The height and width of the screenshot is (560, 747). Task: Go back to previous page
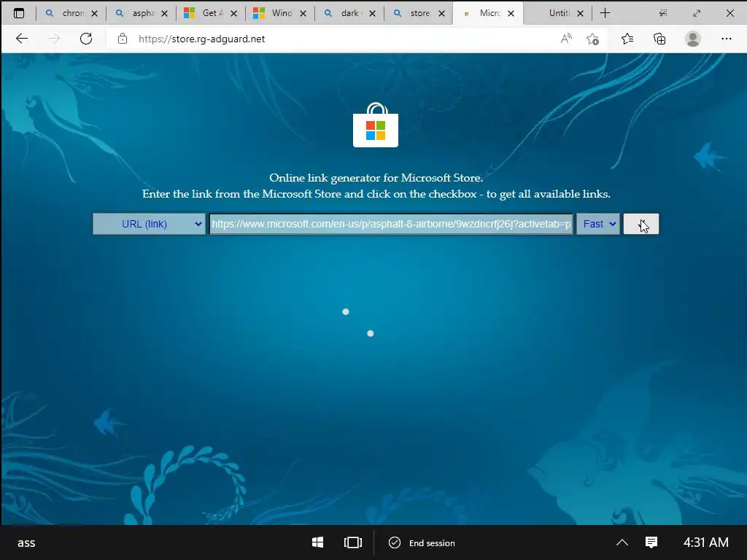point(22,39)
